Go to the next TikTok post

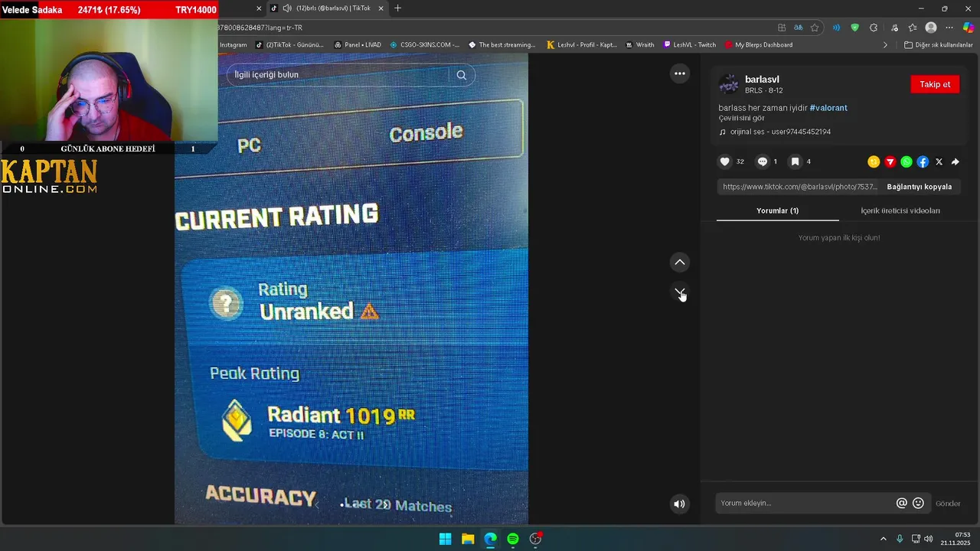pos(679,292)
